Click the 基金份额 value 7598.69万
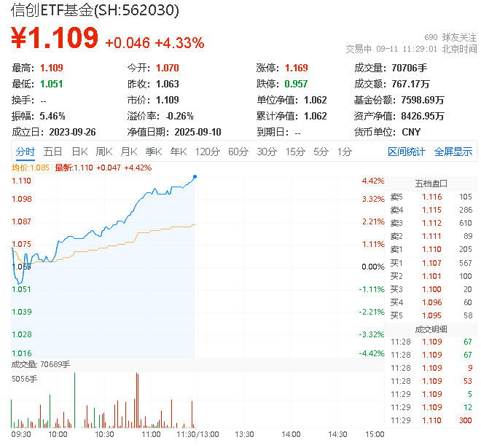Viewport: 481px width, 448px height. tap(423, 100)
